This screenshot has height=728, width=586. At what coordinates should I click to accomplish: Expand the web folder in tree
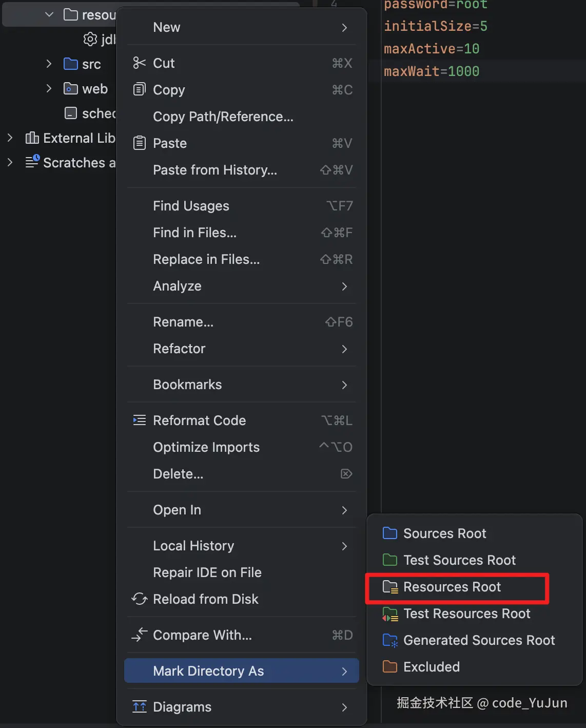pyautogui.click(x=49, y=88)
